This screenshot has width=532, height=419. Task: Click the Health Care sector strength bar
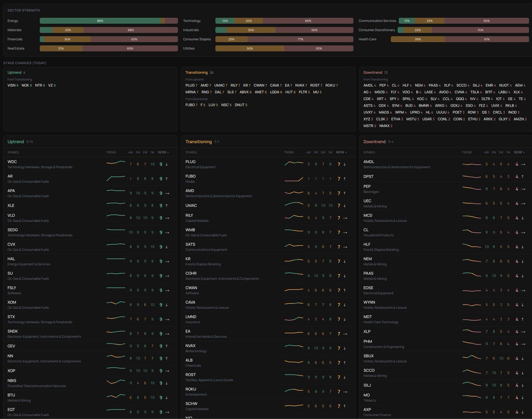[x=460, y=39]
